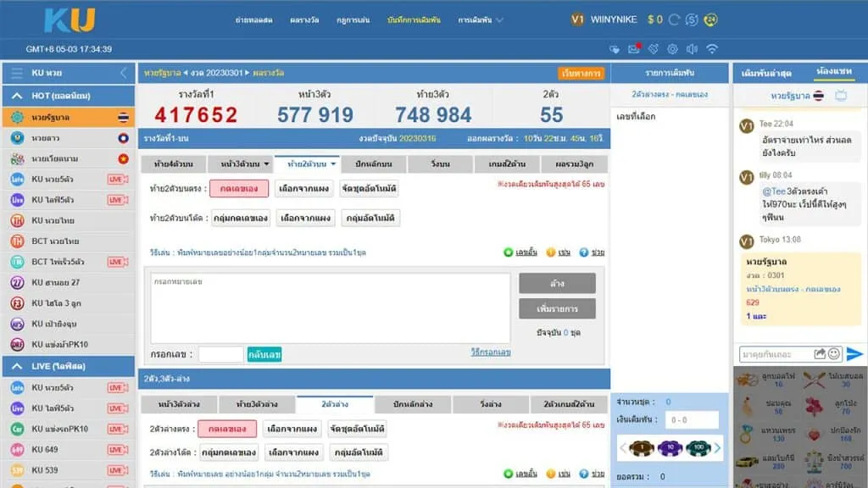Open the หน้า3ตัวล่าง tab
The image size is (868, 488).
click(x=179, y=404)
